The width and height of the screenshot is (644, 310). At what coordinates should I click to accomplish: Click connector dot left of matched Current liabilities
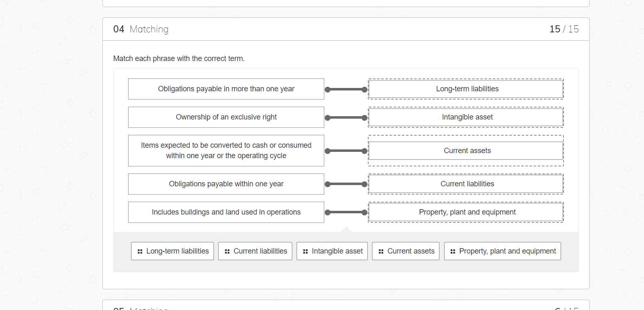pos(365,184)
